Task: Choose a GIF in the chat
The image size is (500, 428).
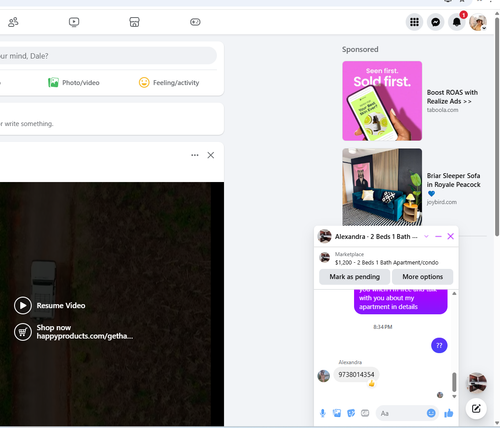Action: point(365,413)
